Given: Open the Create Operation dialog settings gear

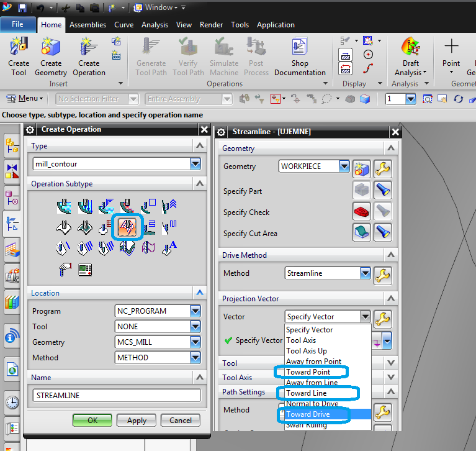Looking at the screenshot, I should point(30,130).
